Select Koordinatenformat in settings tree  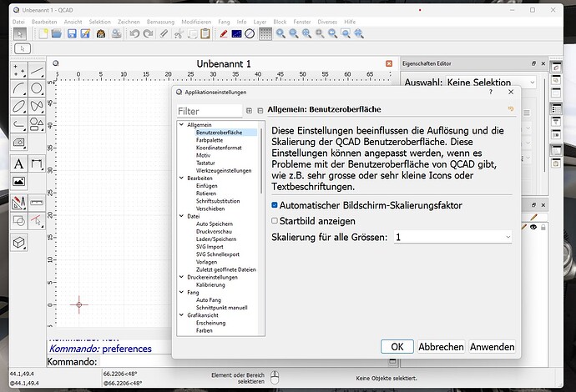click(x=219, y=148)
